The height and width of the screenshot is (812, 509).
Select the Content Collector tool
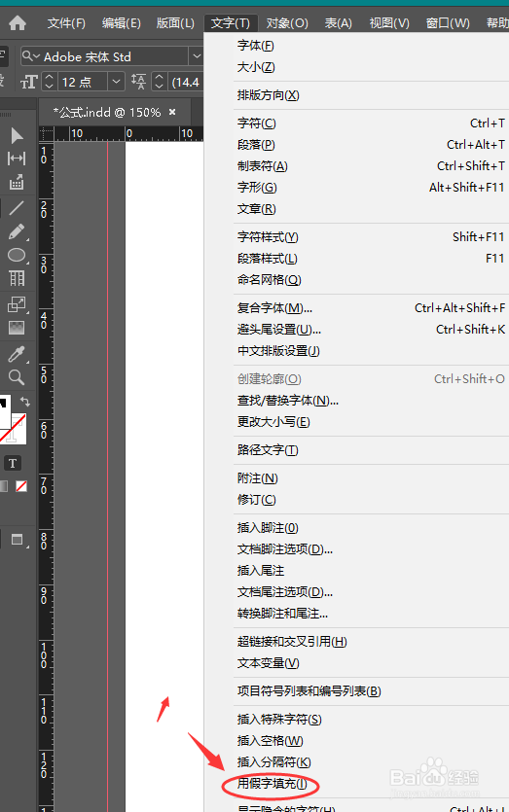pyautogui.click(x=17, y=182)
